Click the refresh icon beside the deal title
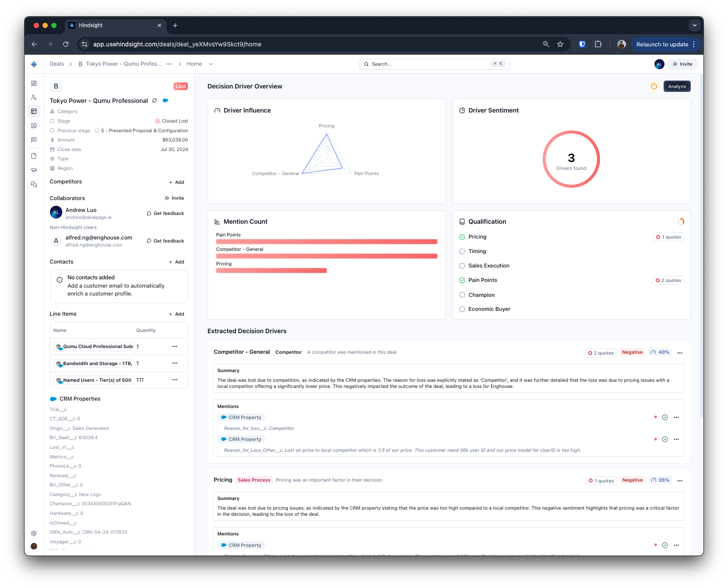 [154, 101]
